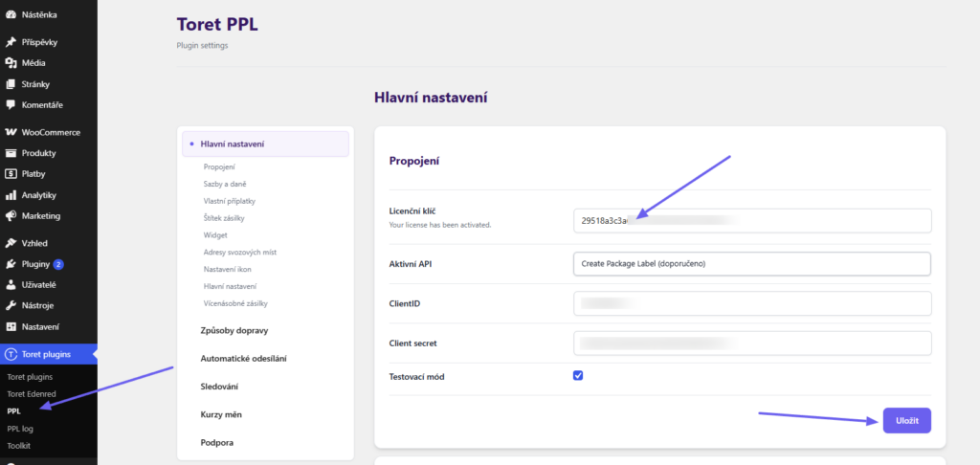
Task: Go to Vlastní příplatky subsection
Action: click(230, 201)
